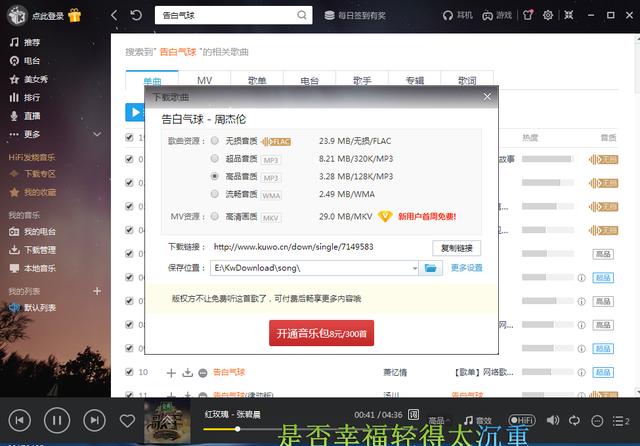The image size is (640, 446).
Task: Switch to the MV tab
Action: [x=204, y=80]
